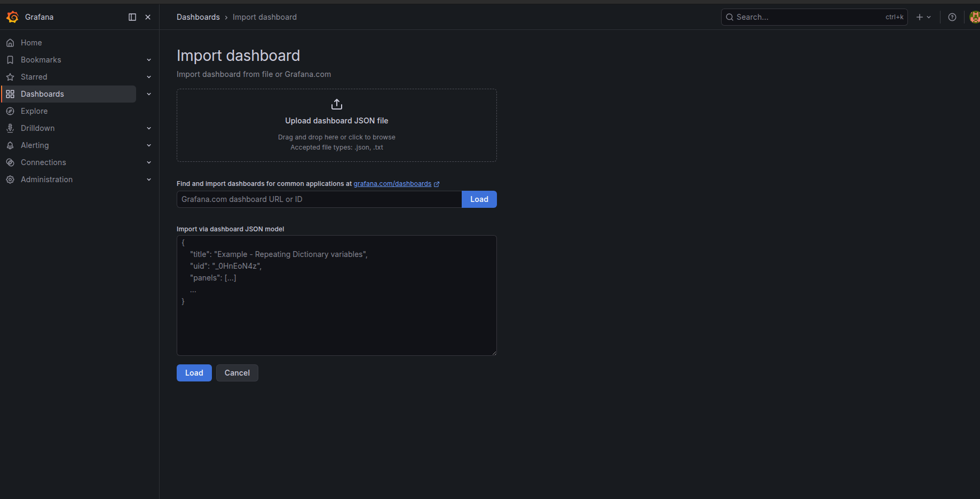Screen dimensions: 980x499
Task: Click the Grafana logo icon
Action: 12,17
